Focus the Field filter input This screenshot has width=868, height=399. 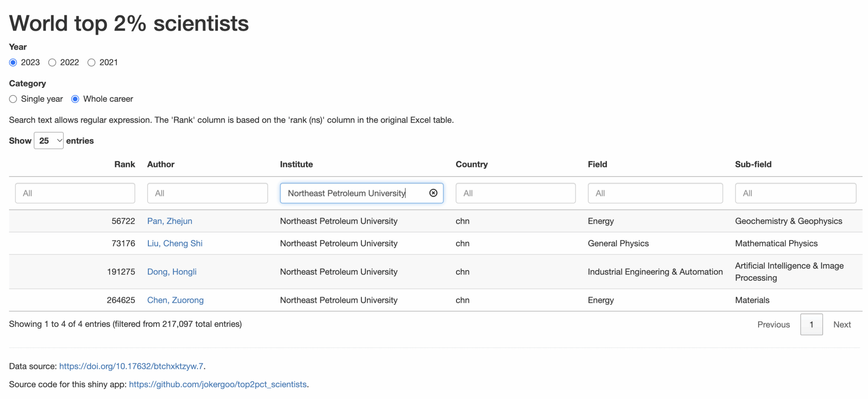(x=655, y=193)
